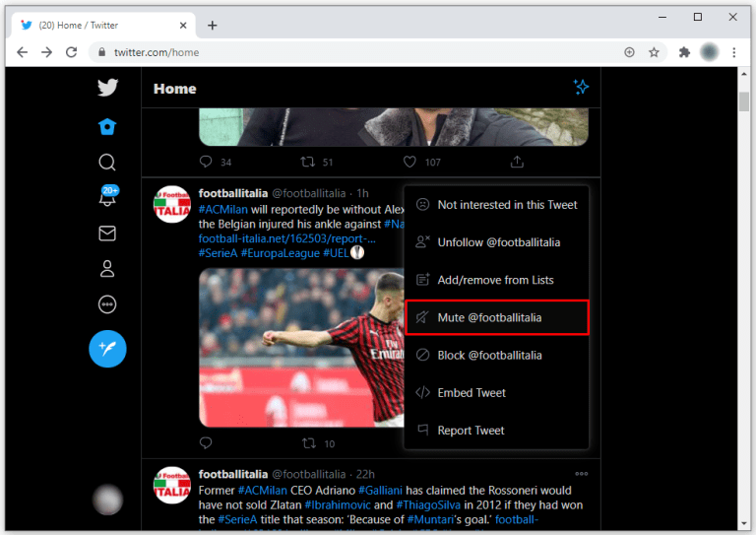Open Profile person icon in sidebar
Screen dimensions: 756x535
pos(107,269)
